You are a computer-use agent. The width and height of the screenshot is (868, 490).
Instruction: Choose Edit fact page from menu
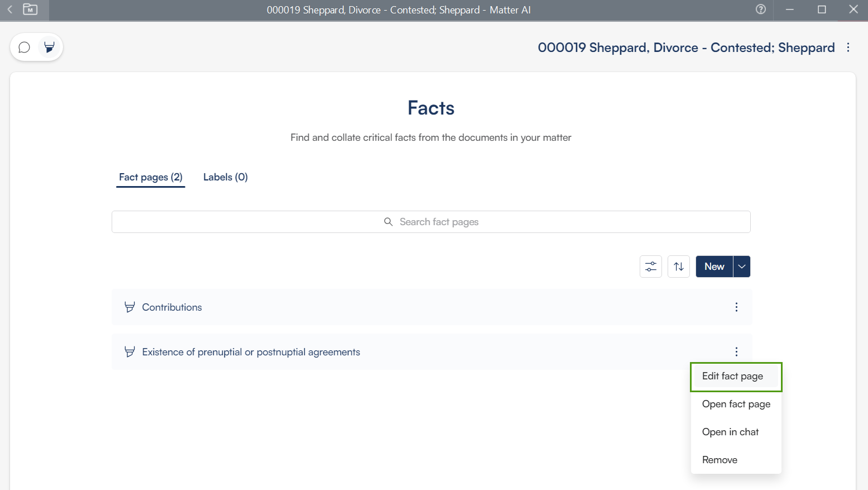[732, 376]
